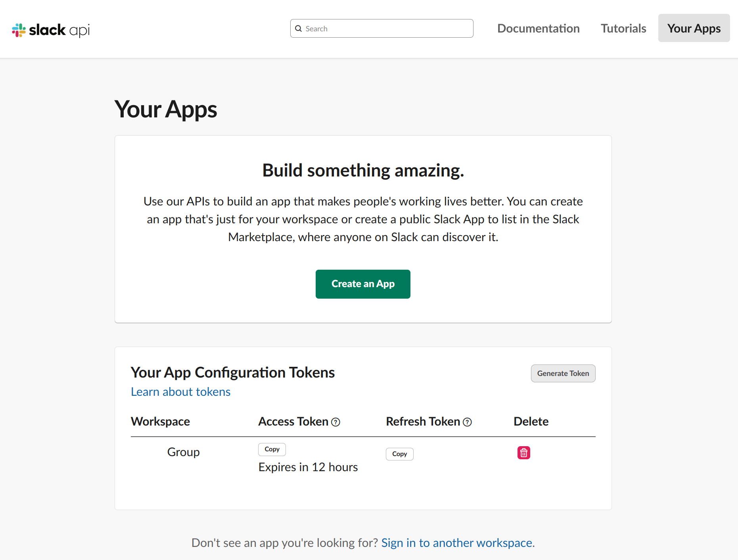Click the Delete column header
The width and height of the screenshot is (738, 560).
pos(531,422)
